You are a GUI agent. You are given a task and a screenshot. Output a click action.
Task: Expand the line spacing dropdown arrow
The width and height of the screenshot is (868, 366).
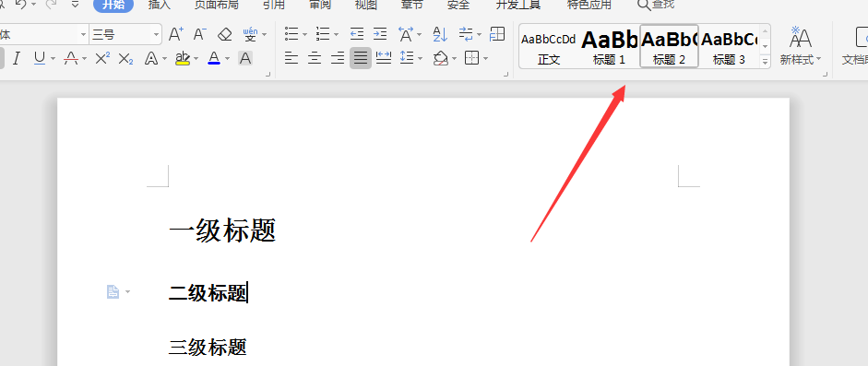[x=420, y=58]
